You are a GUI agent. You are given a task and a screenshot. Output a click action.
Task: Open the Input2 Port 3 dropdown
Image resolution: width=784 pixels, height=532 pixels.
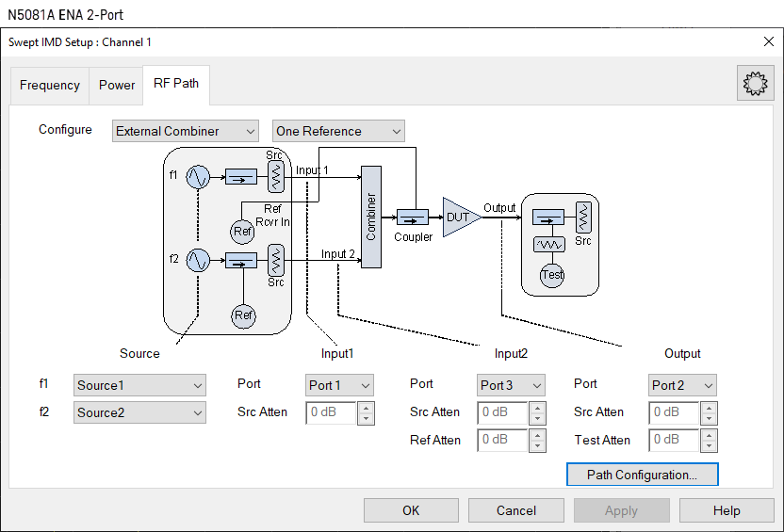click(511, 385)
